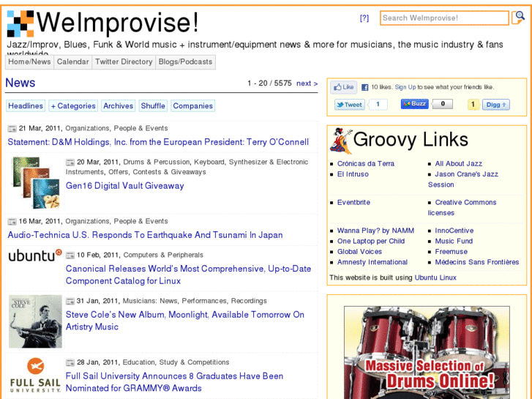This screenshot has width=532, height=399.
Task: Open the Freemuse link
Action: (452, 252)
